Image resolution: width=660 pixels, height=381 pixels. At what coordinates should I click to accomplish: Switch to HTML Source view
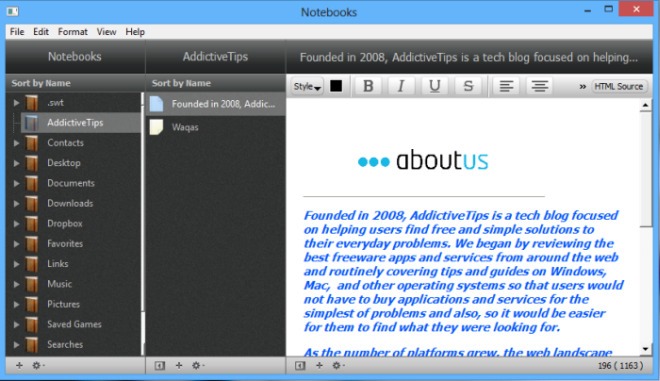[x=618, y=86]
